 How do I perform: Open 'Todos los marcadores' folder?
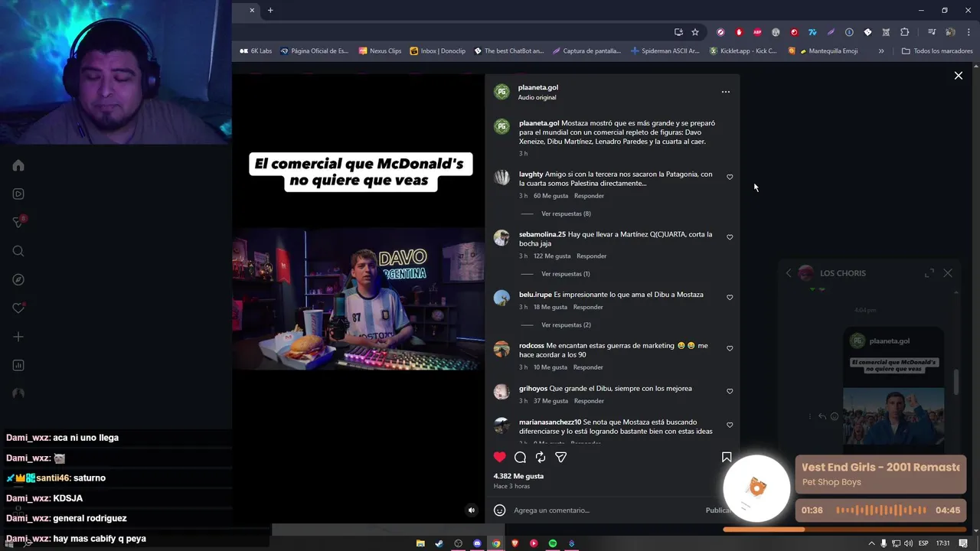(x=937, y=51)
